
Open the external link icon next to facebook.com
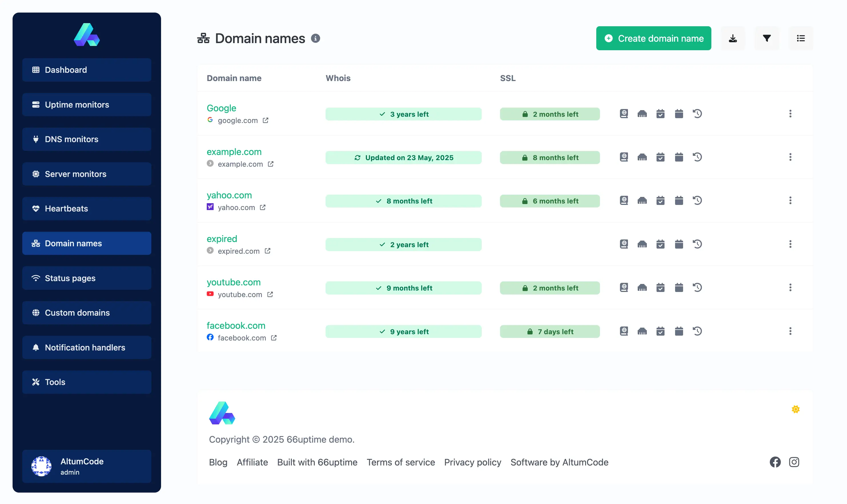274,338
